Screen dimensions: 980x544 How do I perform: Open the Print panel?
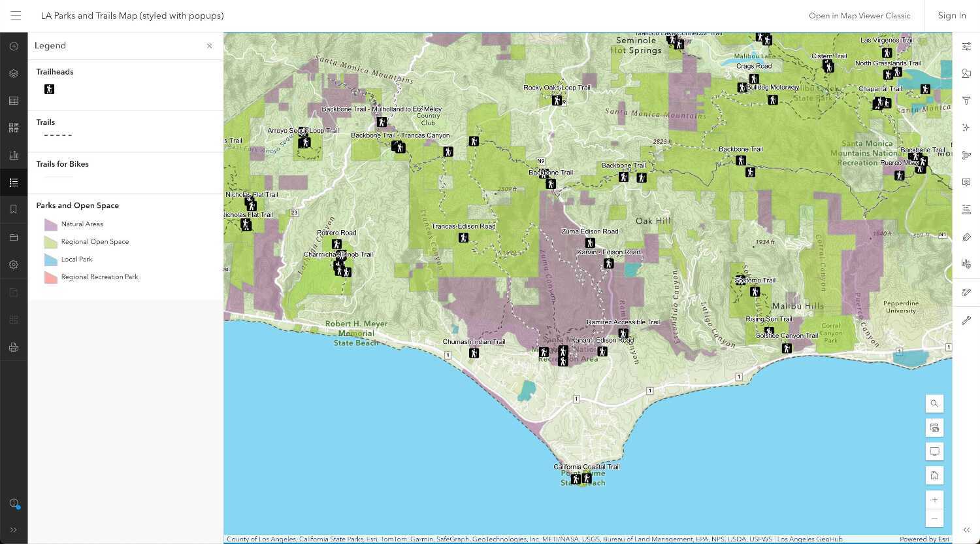click(14, 347)
